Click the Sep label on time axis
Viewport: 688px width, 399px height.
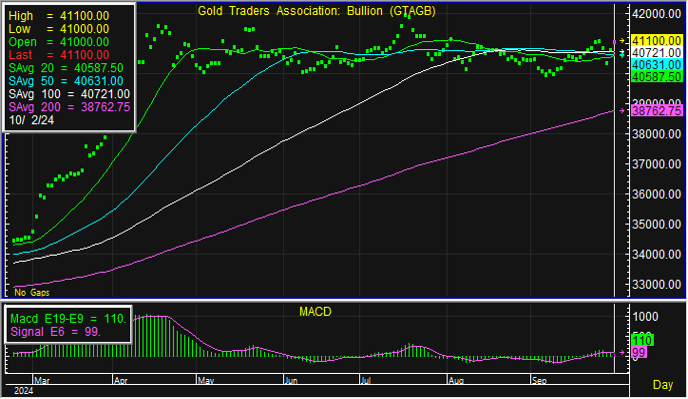[x=539, y=381]
